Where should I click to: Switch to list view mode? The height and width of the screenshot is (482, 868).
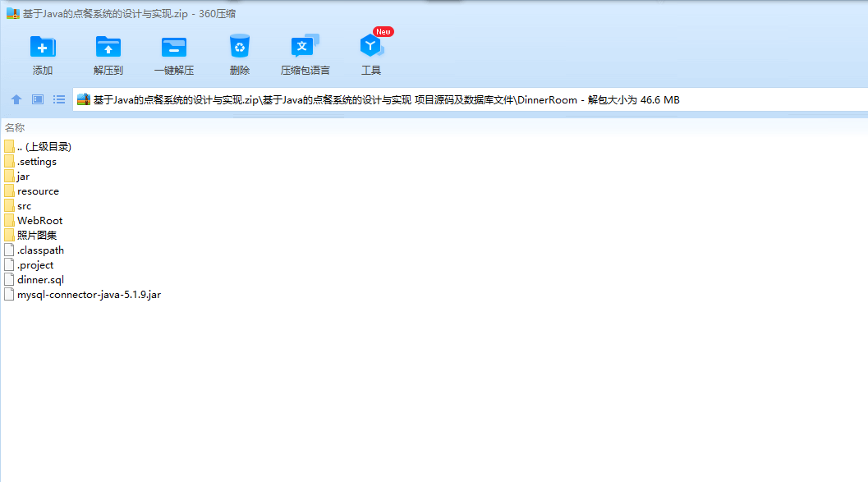(x=59, y=99)
